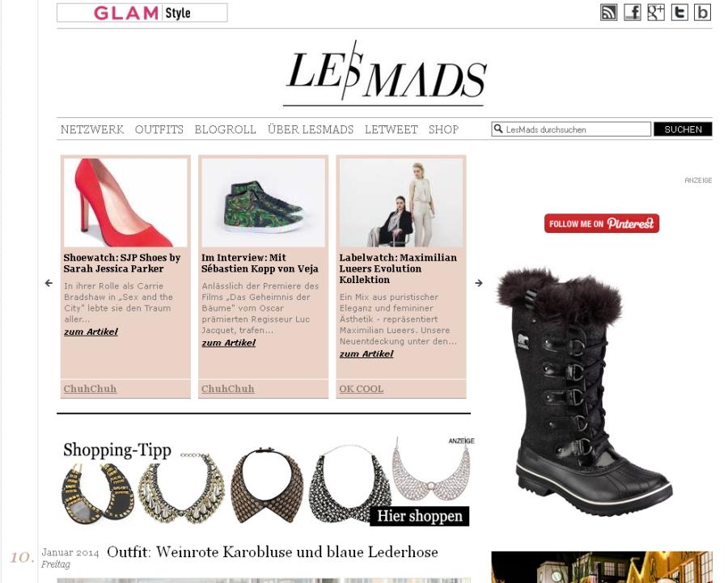The width and height of the screenshot is (728, 583).
Task: Click the search magnifier icon
Action: click(x=498, y=129)
